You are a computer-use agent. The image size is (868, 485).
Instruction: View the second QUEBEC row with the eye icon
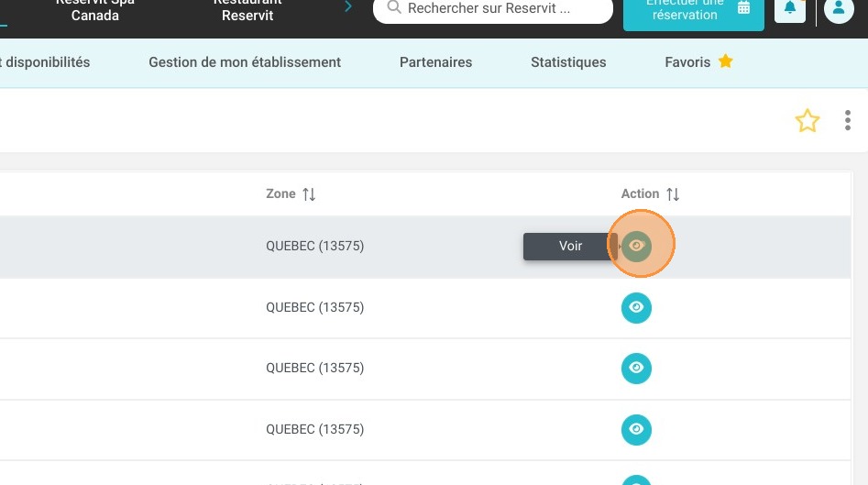pyautogui.click(x=636, y=307)
